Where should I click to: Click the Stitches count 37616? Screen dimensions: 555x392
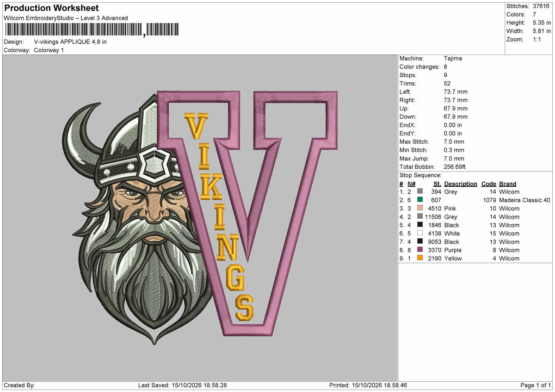click(542, 6)
